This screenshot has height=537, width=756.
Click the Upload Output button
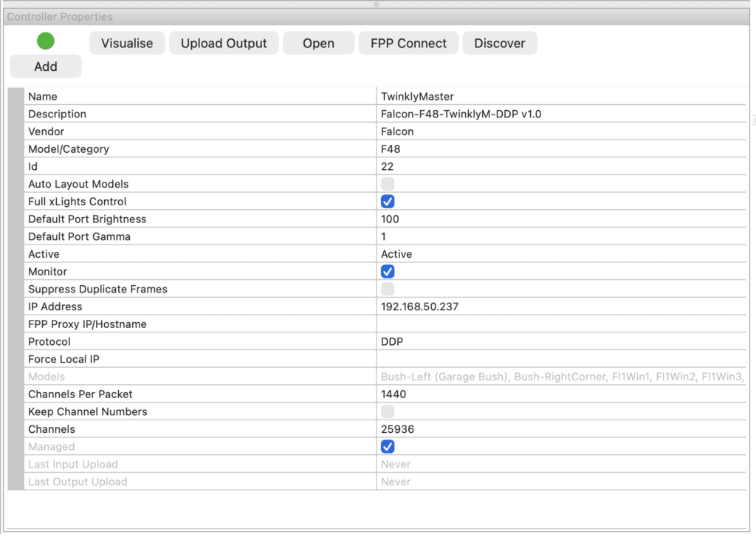click(224, 44)
